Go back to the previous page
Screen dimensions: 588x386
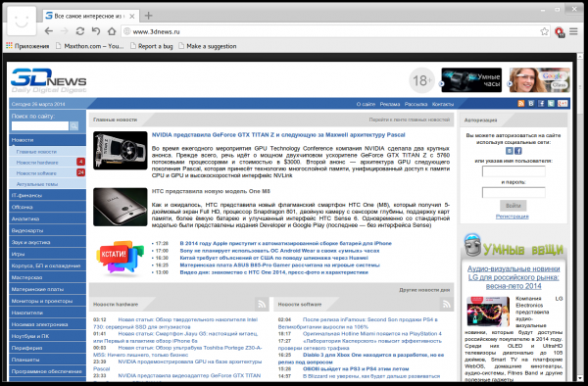(49, 31)
